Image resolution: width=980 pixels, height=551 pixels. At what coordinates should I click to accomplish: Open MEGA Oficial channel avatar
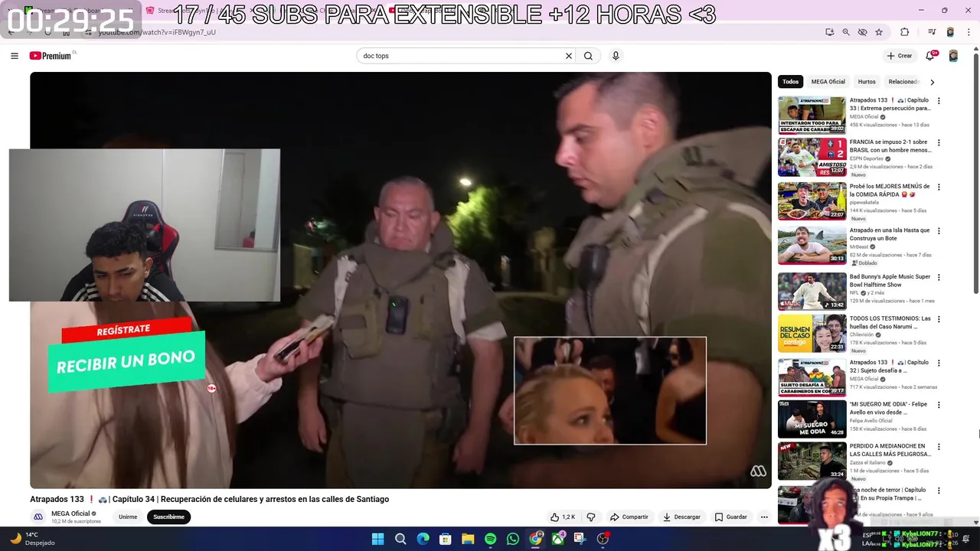(x=38, y=517)
